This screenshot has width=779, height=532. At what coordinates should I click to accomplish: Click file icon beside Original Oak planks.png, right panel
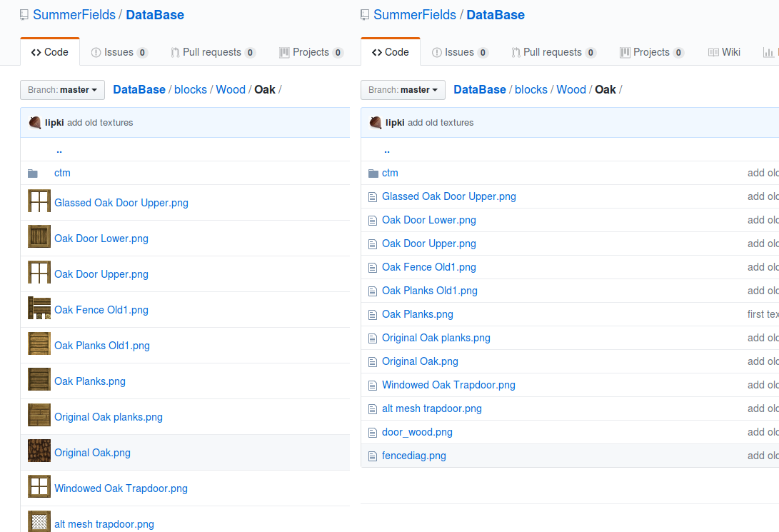pos(373,338)
